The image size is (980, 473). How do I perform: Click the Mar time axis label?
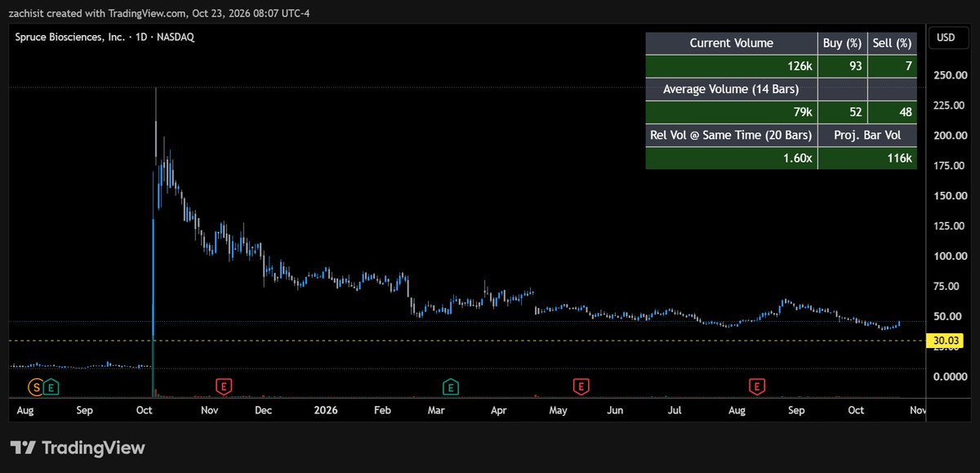[x=437, y=410]
